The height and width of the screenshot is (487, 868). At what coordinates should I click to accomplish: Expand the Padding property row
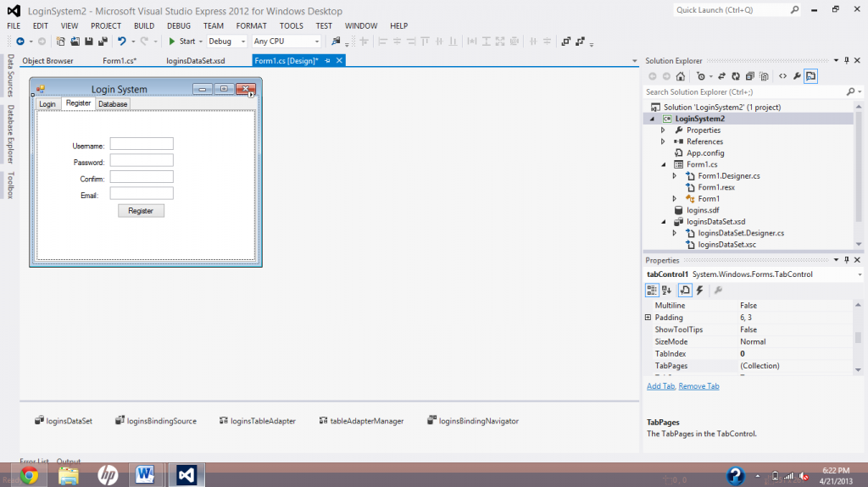648,317
